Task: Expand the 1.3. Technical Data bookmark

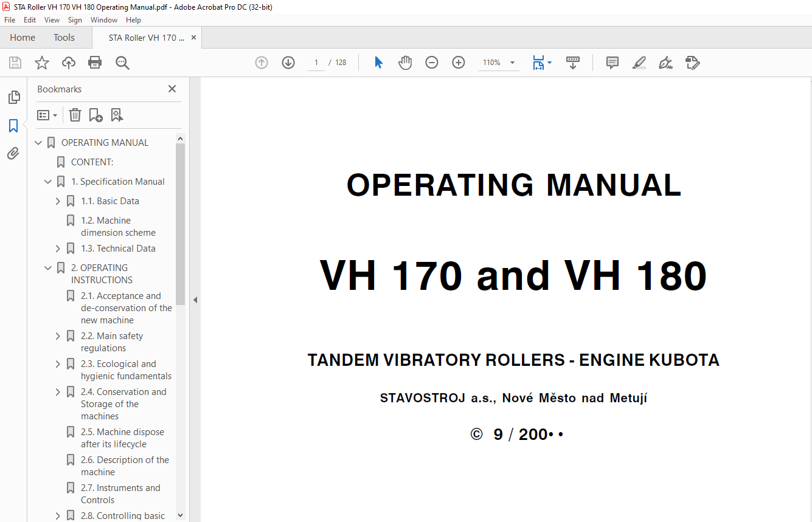Action: (x=58, y=249)
